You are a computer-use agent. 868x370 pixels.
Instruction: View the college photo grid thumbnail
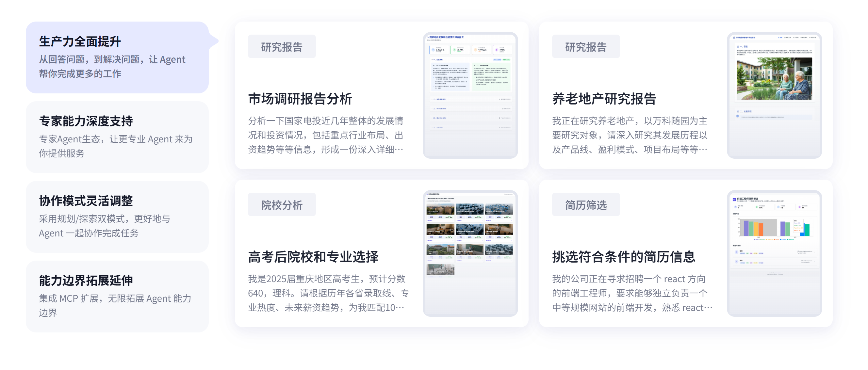point(470,253)
